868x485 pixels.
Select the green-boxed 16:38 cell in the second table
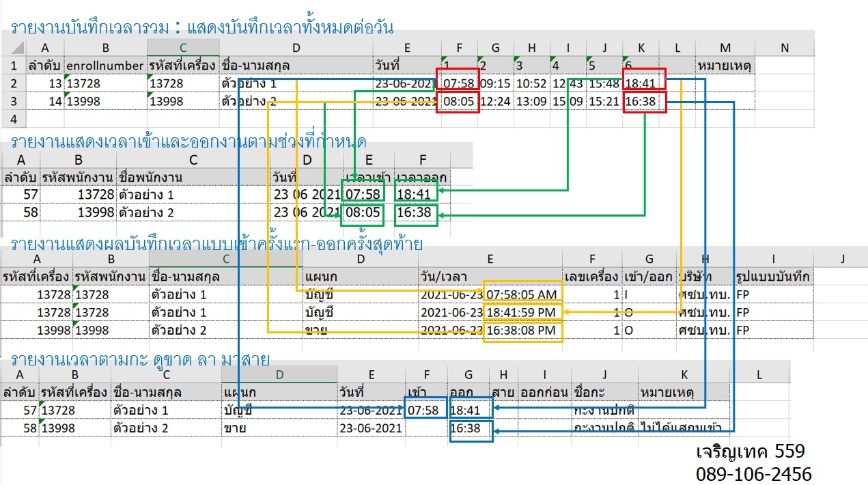click(x=415, y=212)
